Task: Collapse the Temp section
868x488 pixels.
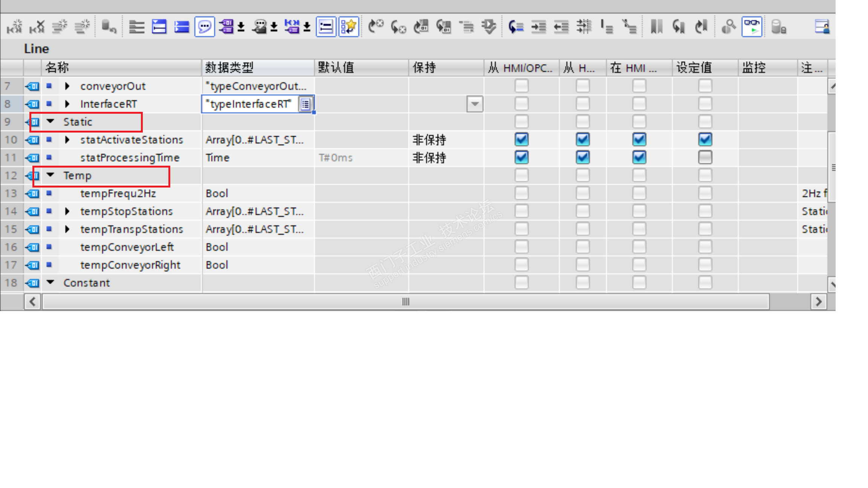Action: pyautogui.click(x=50, y=175)
